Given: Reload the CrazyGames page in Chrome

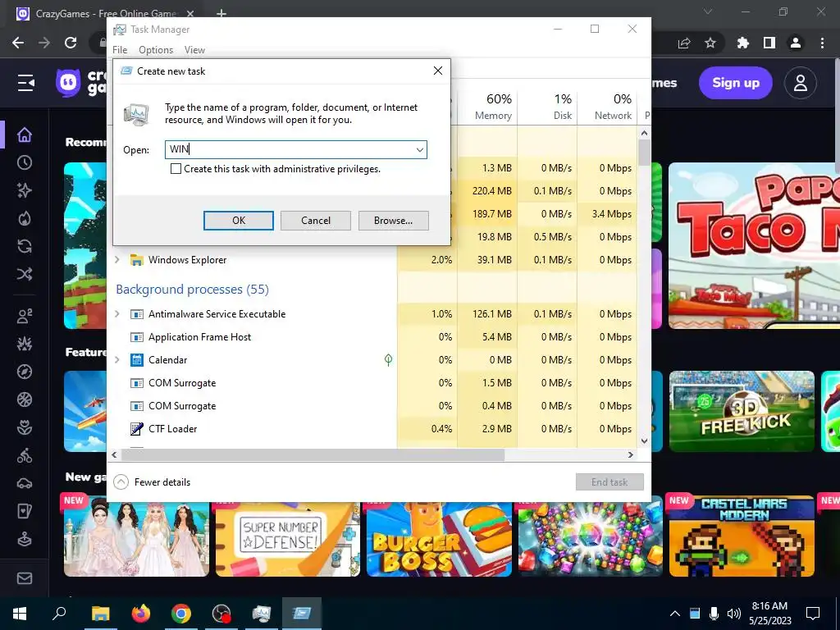Looking at the screenshot, I should point(71,43).
